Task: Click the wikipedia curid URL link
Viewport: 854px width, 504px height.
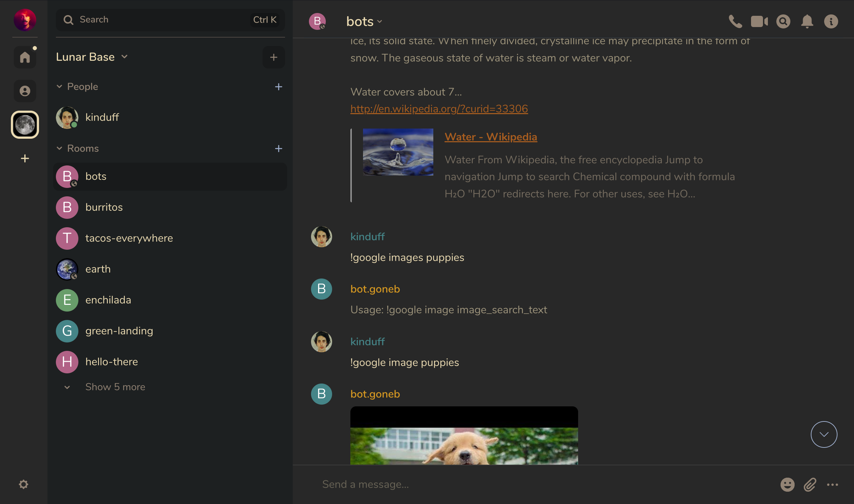Action: [439, 109]
